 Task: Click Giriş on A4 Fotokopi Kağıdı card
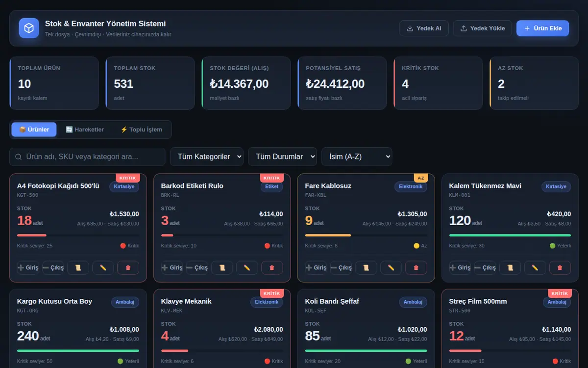point(28,267)
